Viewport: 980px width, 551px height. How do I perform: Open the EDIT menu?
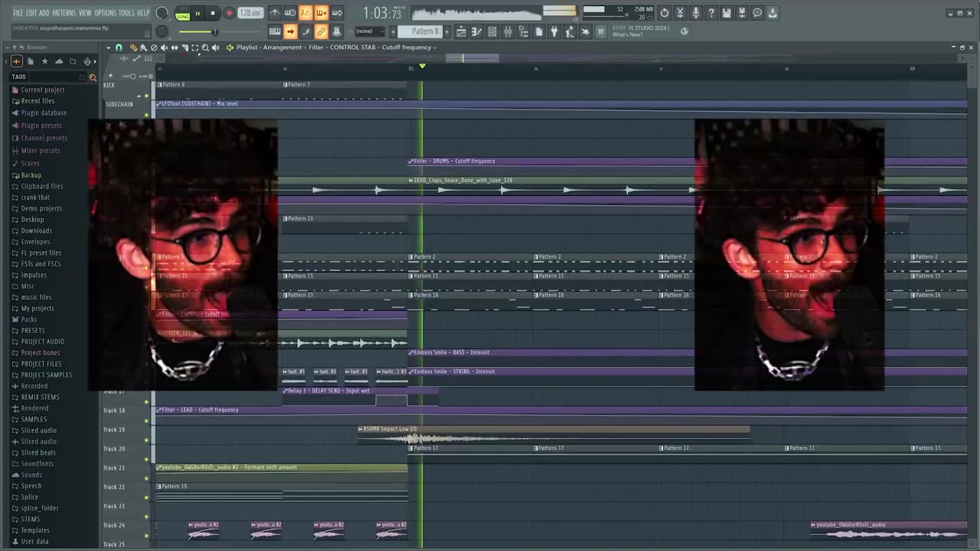[x=31, y=13]
